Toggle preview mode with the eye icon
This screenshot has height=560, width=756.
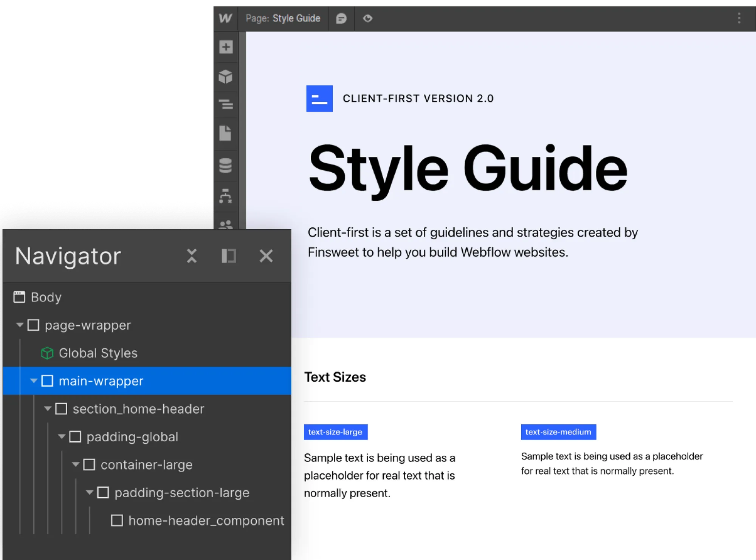(x=367, y=18)
